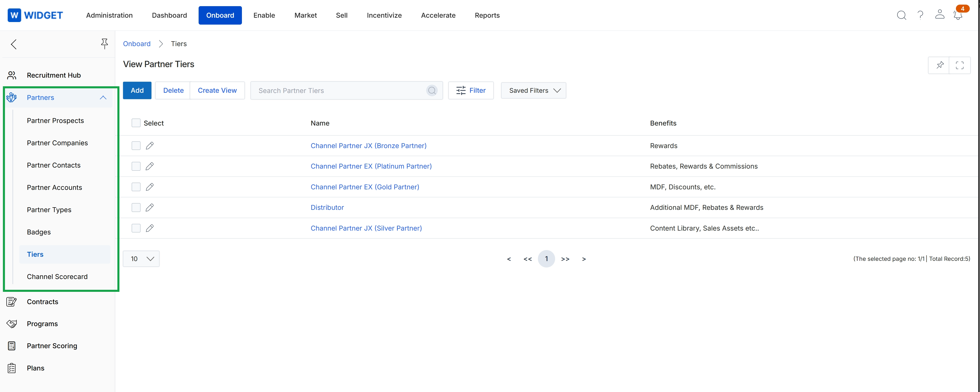Click the Recruitment Hub people icon
Viewport: 980px width, 392px height.
coord(12,75)
